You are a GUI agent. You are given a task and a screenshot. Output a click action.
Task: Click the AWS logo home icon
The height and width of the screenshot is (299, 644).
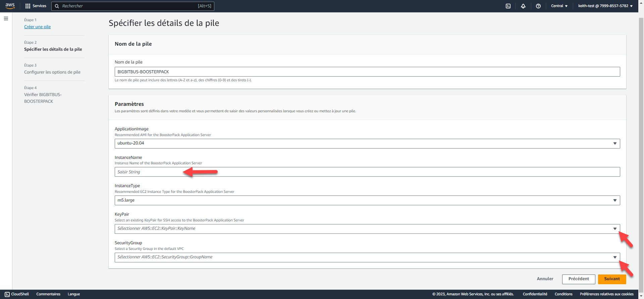click(x=10, y=6)
